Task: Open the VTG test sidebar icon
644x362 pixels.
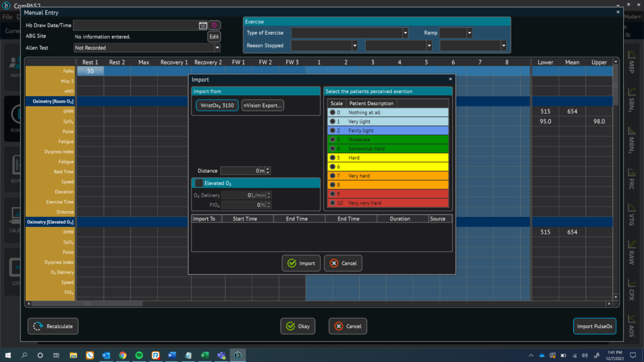Action: [631, 215]
